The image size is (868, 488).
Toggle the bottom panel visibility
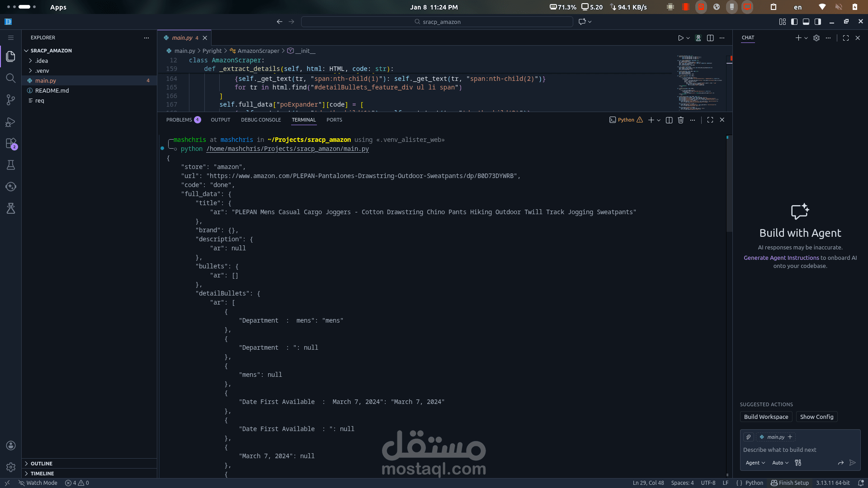(806, 22)
